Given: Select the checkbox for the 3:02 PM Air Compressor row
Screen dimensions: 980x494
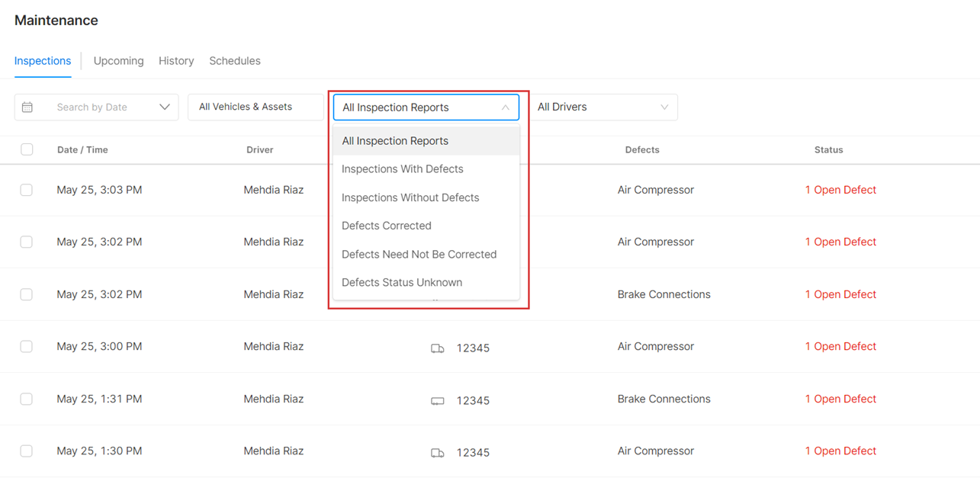Looking at the screenshot, I should point(27,242).
